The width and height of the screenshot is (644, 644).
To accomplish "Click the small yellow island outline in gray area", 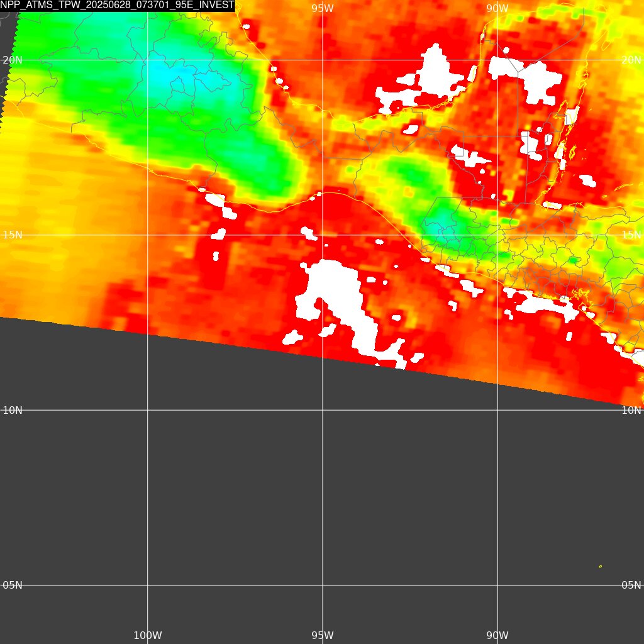I will tap(601, 567).
